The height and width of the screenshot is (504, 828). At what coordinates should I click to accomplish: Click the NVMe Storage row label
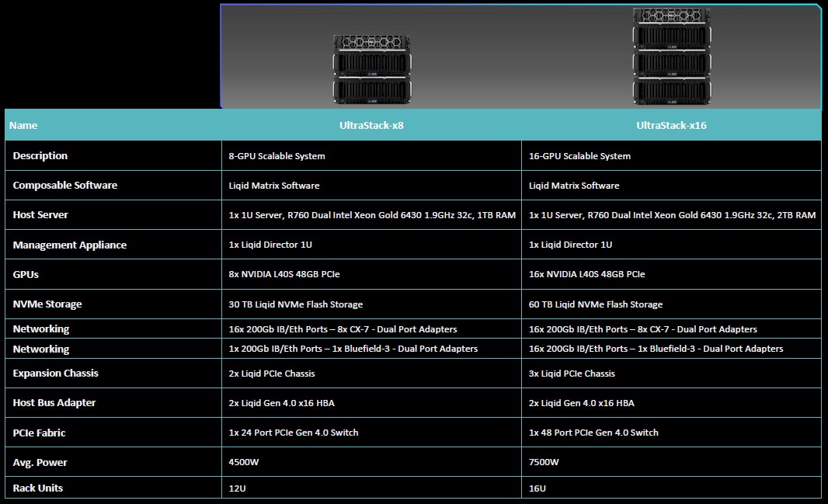(x=47, y=304)
